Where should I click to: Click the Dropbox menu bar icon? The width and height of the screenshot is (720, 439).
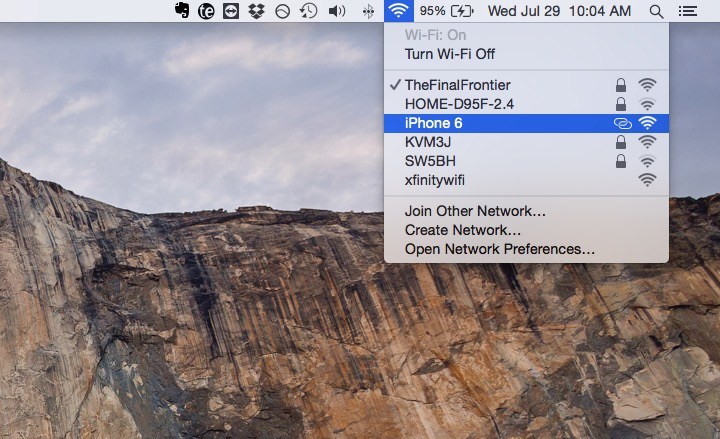click(257, 11)
